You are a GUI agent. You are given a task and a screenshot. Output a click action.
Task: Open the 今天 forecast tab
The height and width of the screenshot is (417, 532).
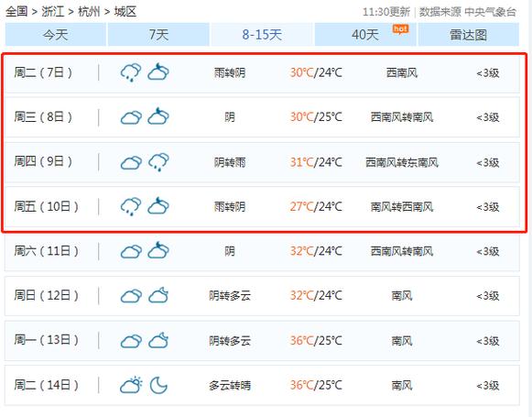pos(56,34)
